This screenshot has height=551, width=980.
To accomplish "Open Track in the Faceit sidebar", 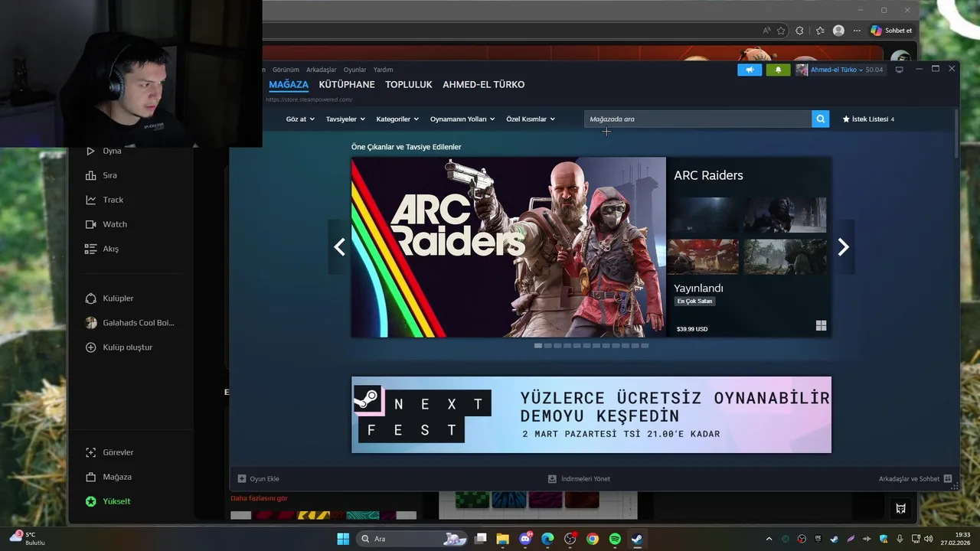I will pyautogui.click(x=104, y=200).
